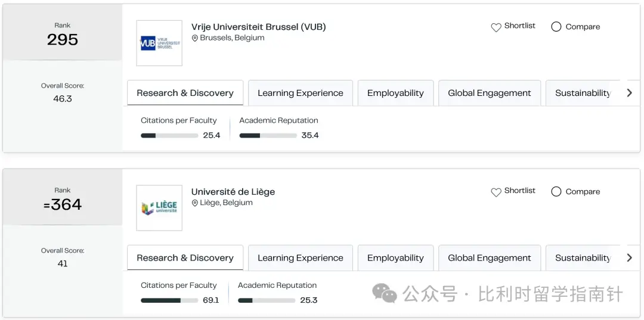Click the Brussels, Belgium location text
This screenshot has width=644, height=320.
(233, 38)
